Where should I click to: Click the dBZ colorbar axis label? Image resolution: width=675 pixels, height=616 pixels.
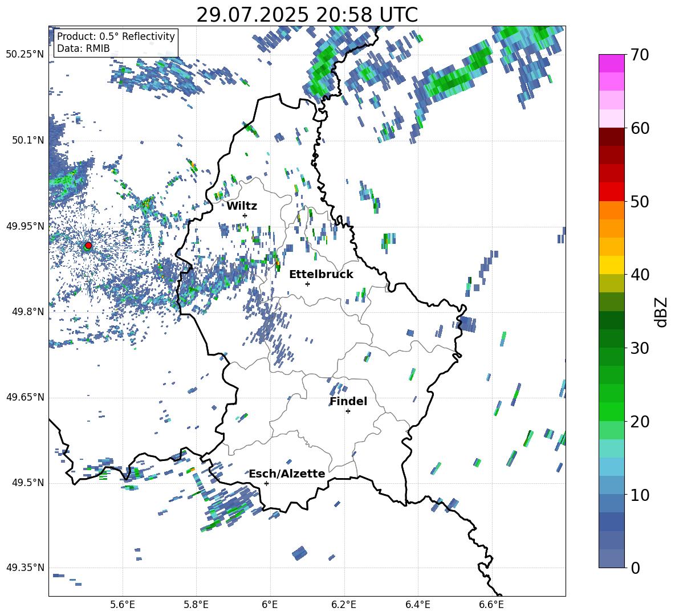coord(661,312)
